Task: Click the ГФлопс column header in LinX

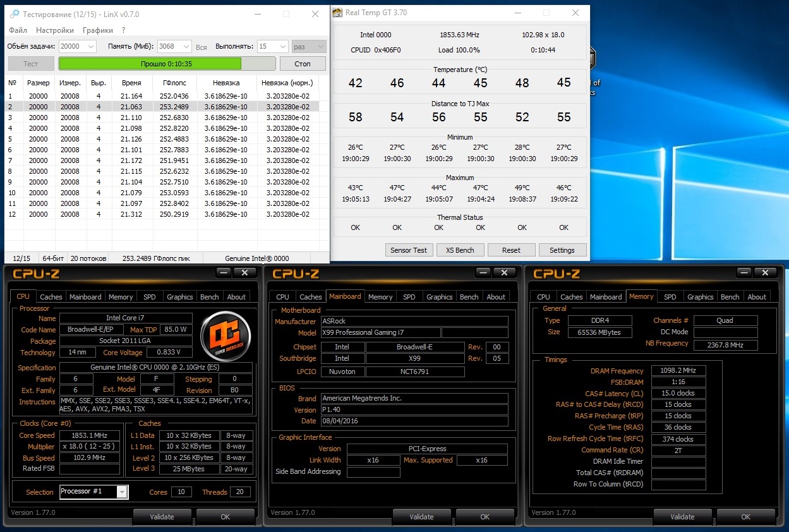Action: pos(174,83)
